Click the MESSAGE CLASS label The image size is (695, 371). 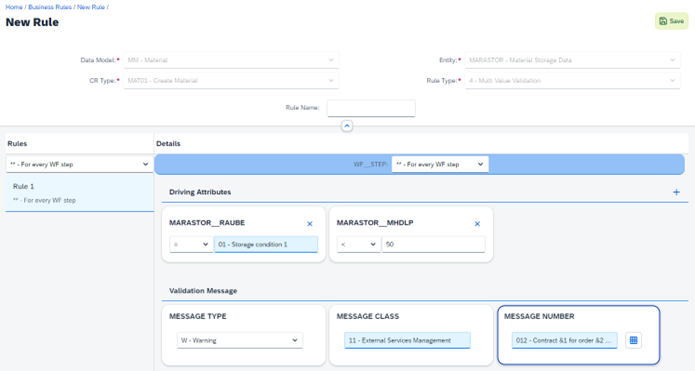click(x=368, y=316)
